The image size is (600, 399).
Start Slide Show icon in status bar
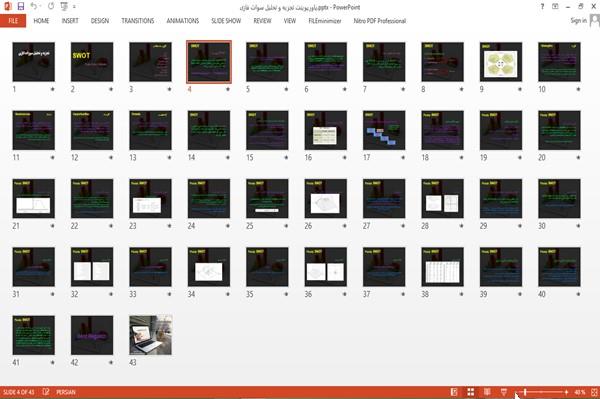(504, 392)
